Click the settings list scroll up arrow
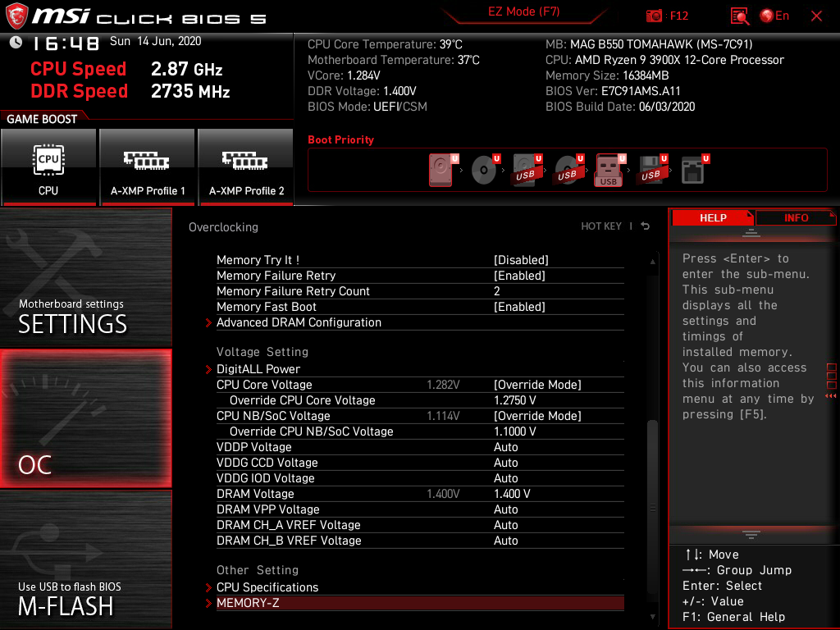The height and width of the screenshot is (630, 840). pos(652,262)
